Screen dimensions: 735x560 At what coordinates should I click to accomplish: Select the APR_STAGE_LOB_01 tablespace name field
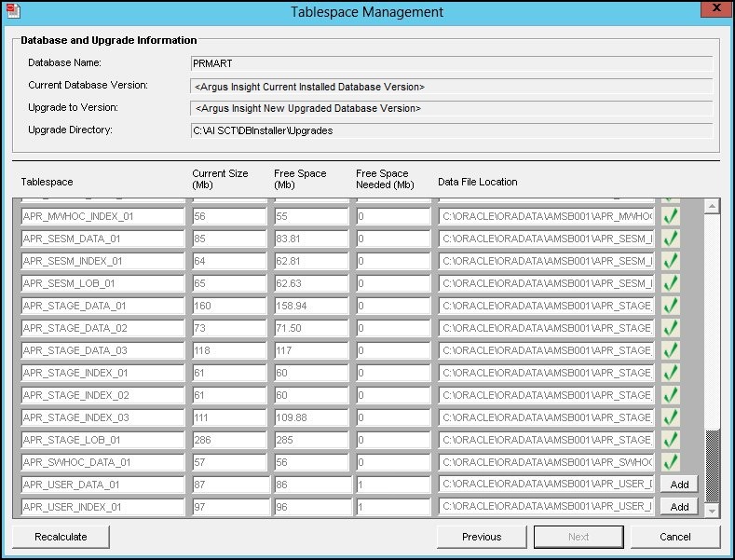103,440
